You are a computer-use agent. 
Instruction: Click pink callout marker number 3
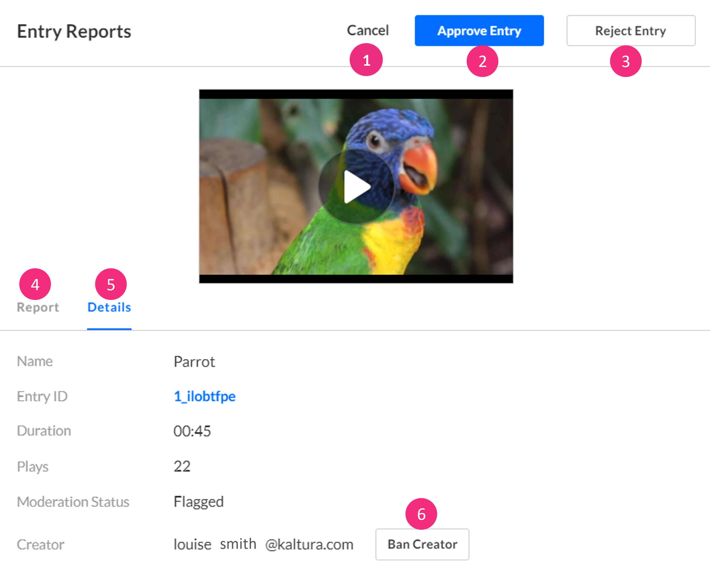click(625, 61)
